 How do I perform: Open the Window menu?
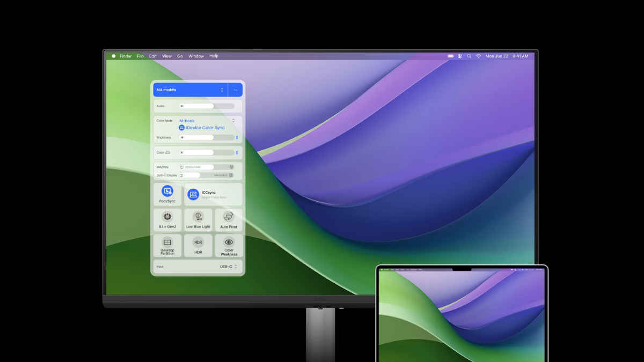tap(196, 56)
